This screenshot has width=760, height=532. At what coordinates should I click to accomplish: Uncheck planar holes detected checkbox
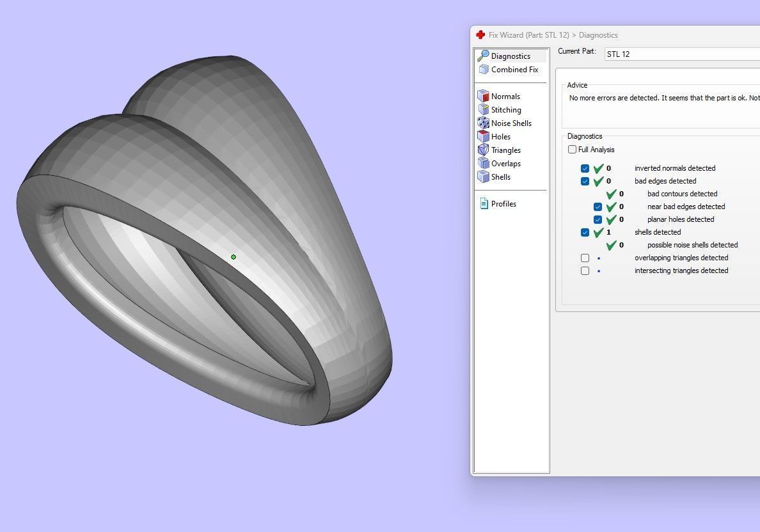pos(598,219)
